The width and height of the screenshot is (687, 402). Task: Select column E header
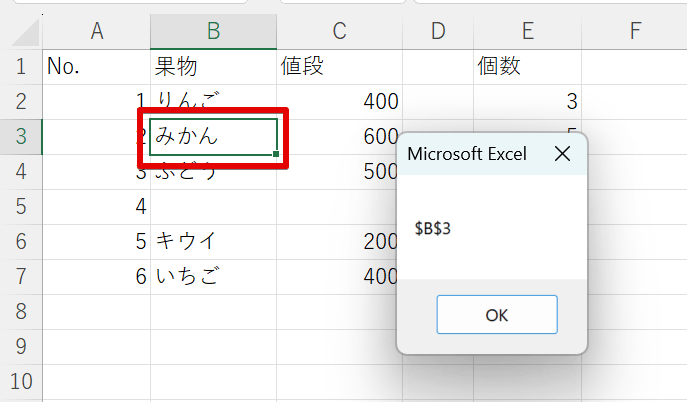[528, 32]
